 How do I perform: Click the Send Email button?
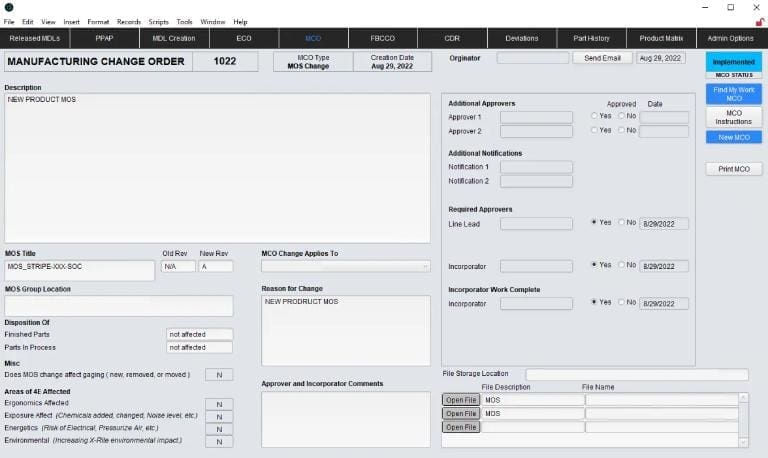point(602,58)
